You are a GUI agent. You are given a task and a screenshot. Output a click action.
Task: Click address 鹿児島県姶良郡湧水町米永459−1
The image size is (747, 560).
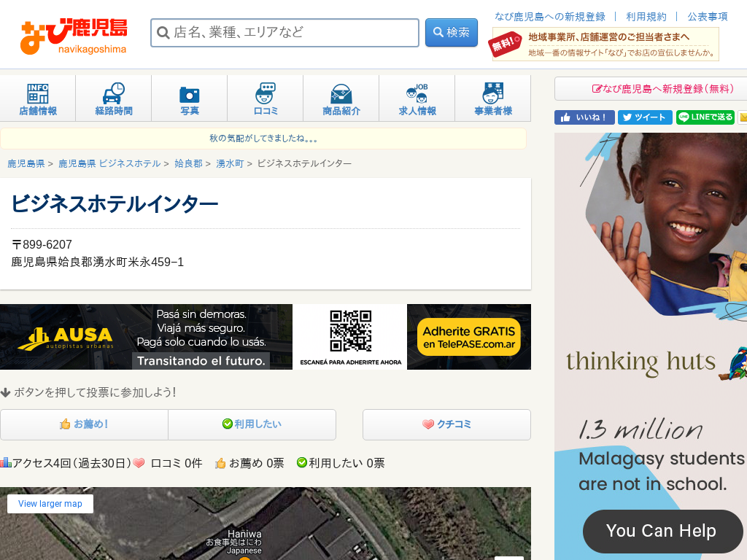pyautogui.click(x=97, y=262)
